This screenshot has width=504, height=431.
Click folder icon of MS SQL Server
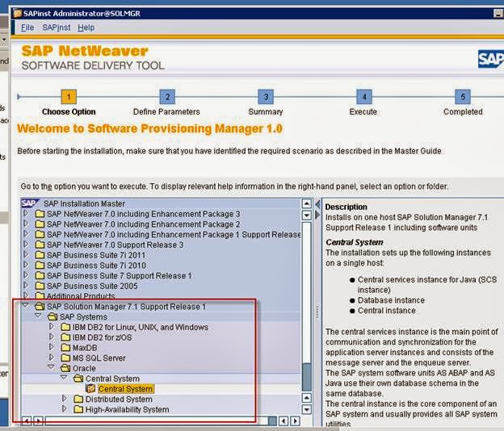(x=65, y=358)
